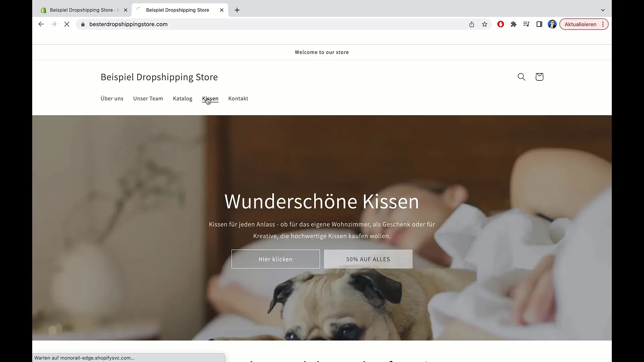
Task: Click the address bar URL field
Action: (x=128, y=24)
